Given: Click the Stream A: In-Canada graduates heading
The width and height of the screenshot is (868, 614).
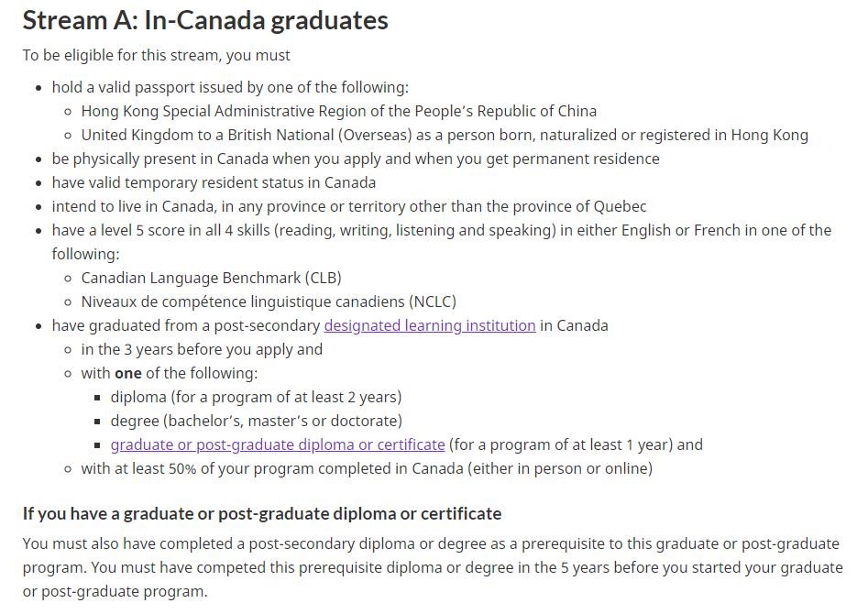Looking at the screenshot, I should pyautogui.click(x=205, y=20).
